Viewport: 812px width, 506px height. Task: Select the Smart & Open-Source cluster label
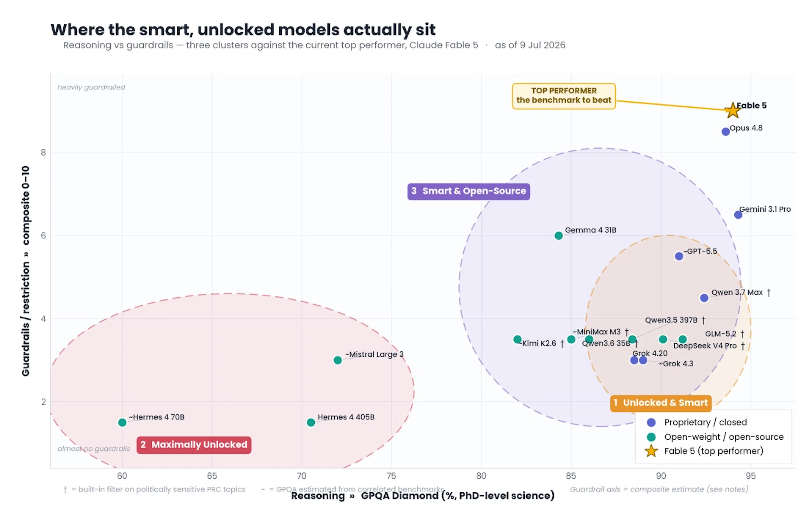pyautogui.click(x=469, y=191)
